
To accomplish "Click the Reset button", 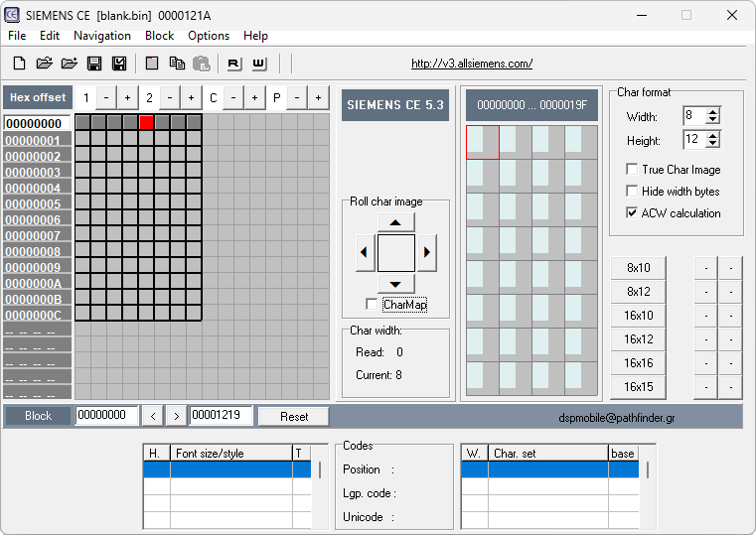I will point(294,417).
